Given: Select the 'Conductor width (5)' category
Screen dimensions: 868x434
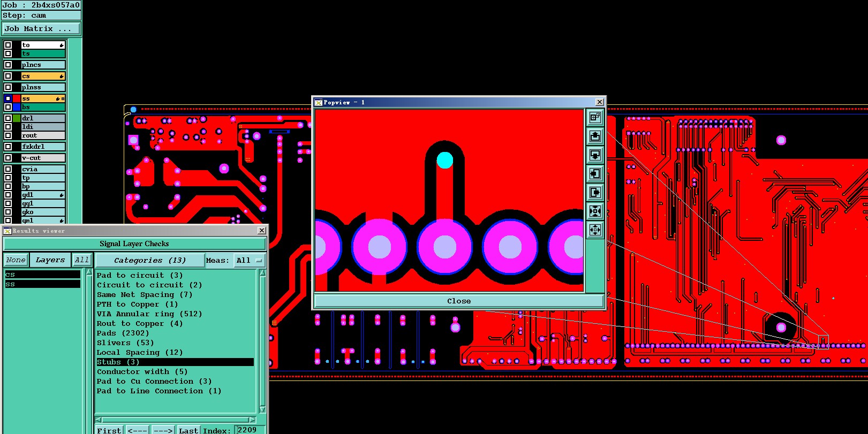Looking at the screenshot, I should [x=142, y=372].
